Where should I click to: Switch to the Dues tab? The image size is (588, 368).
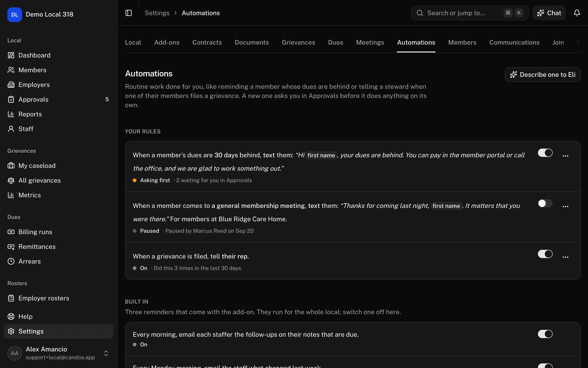tap(336, 42)
